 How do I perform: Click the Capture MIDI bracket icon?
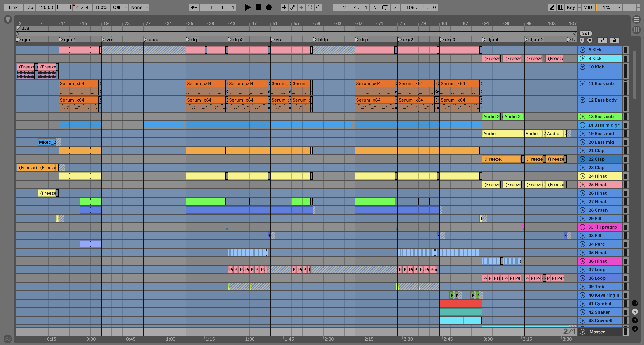coord(310,7)
